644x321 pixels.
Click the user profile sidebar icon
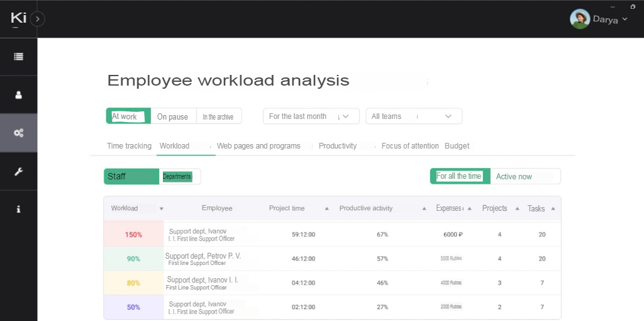[18, 95]
